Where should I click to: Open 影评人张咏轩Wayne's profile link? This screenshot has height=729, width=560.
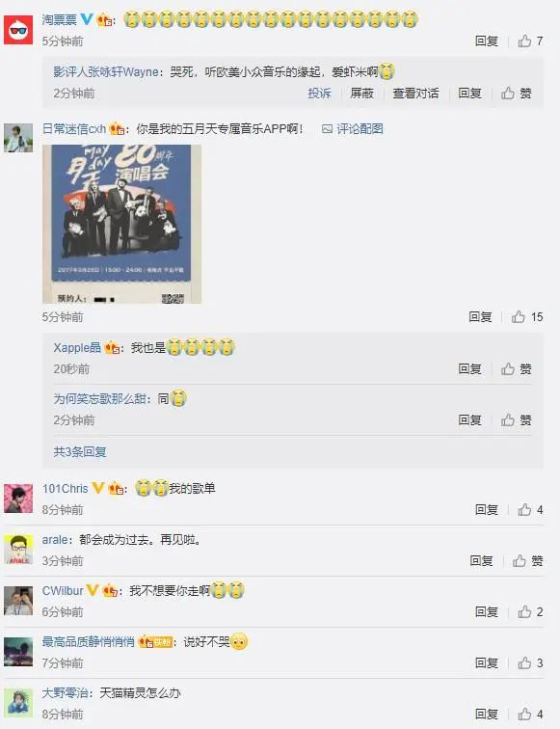click(106, 71)
